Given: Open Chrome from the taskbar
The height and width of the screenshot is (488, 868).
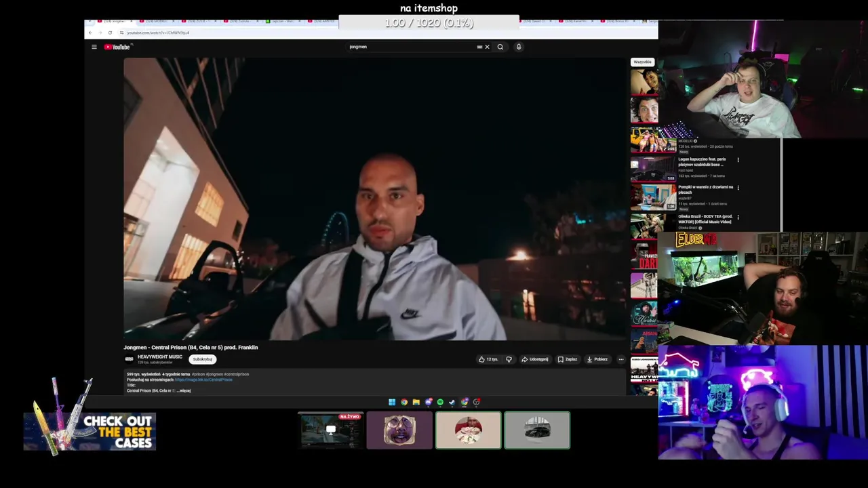Looking at the screenshot, I should coord(404,402).
